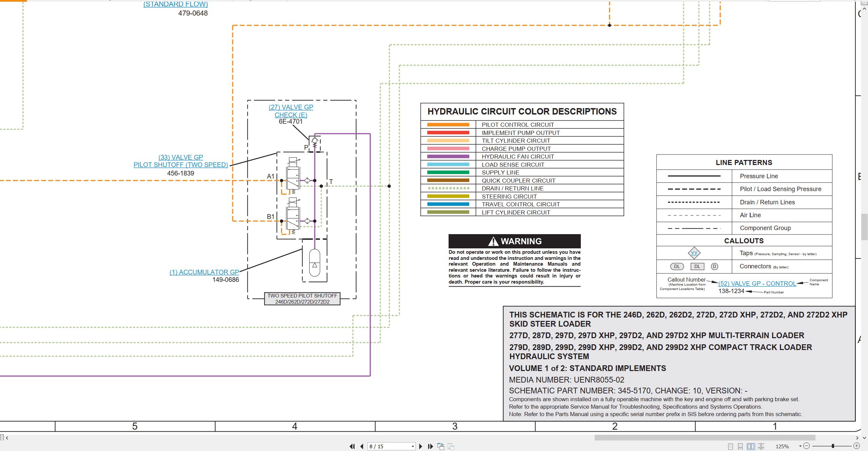Click the (STANDARD FLOW) link

(x=176, y=4)
